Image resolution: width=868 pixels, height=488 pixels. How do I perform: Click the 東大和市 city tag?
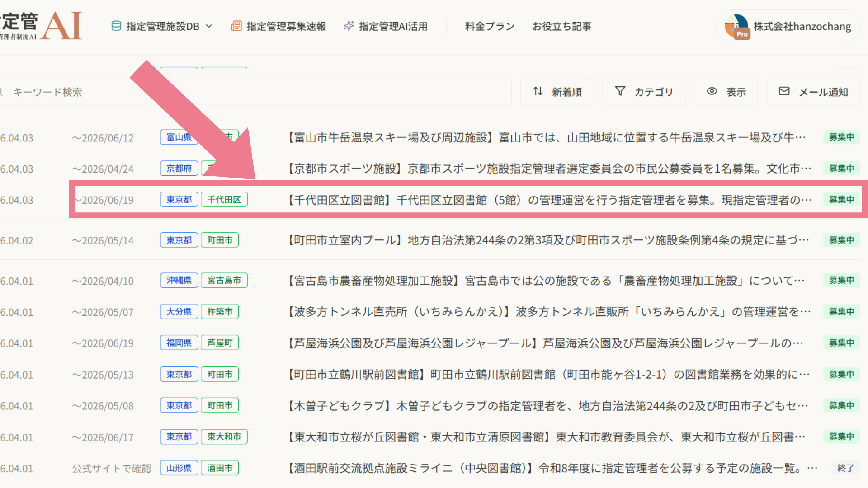coord(224,436)
